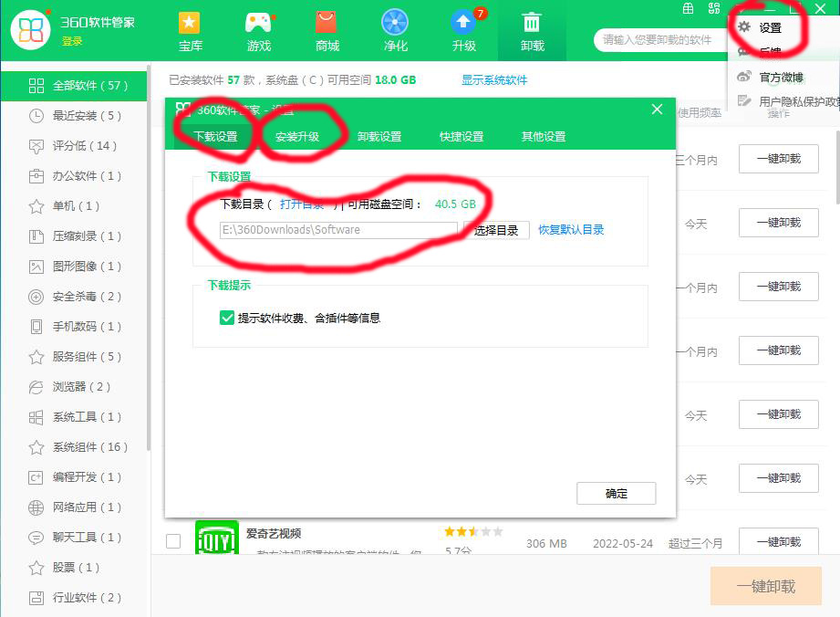
Task: Click the 爱奇艺视频 app icon
Action: point(217,539)
